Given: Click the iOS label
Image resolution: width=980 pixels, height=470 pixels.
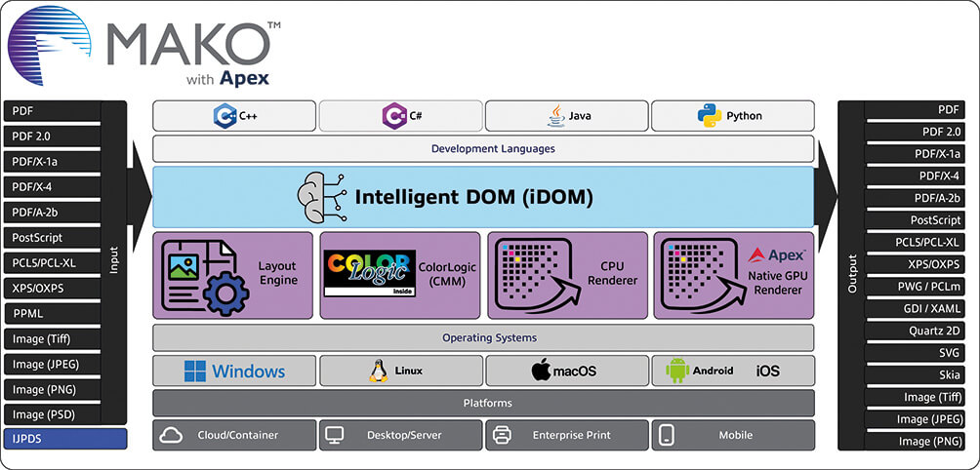Looking at the screenshot, I should pyautogui.click(x=767, y=371).
